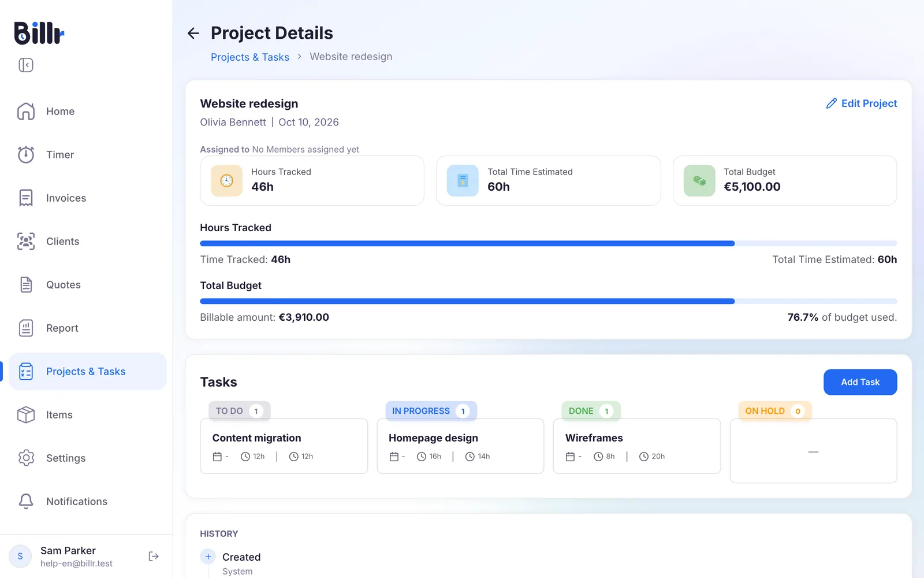Screen dimensions: 924x578
Task: Log out using the exit icon
Action: click(154, 556)
